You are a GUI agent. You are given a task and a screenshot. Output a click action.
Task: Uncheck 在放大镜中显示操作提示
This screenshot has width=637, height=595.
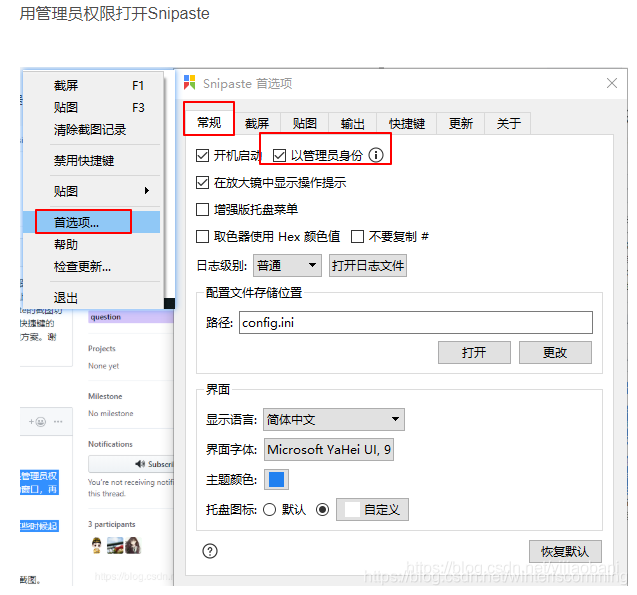tap(202, 182)
